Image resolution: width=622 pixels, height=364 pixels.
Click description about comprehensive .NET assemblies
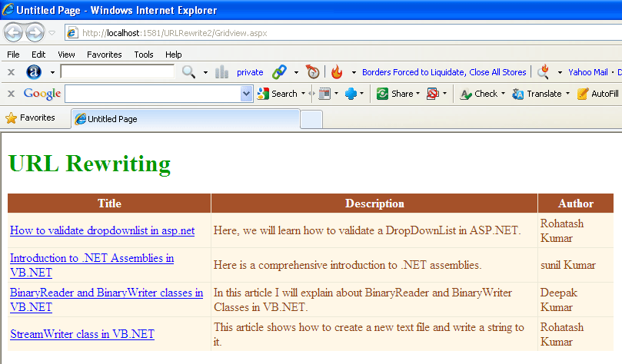click(x=348, y=265)
